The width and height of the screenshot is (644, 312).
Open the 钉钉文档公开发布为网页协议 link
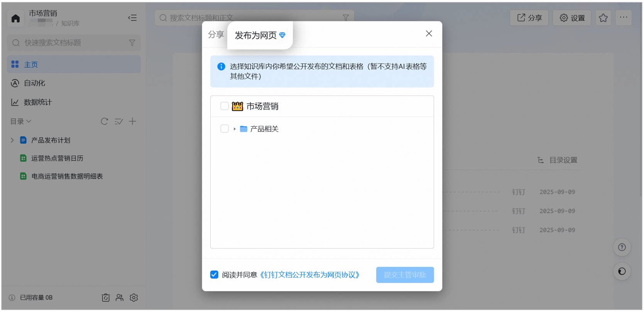point(310,275)
